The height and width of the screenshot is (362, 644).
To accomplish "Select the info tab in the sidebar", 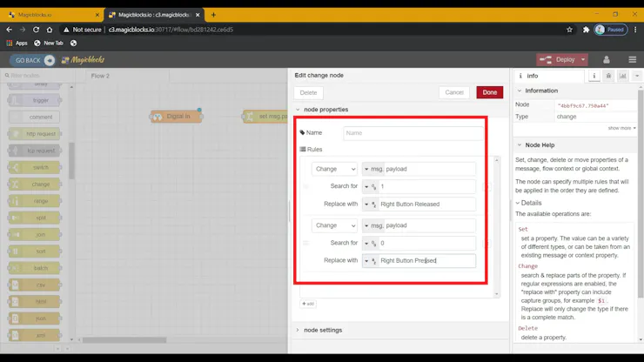I will (549, 76).
